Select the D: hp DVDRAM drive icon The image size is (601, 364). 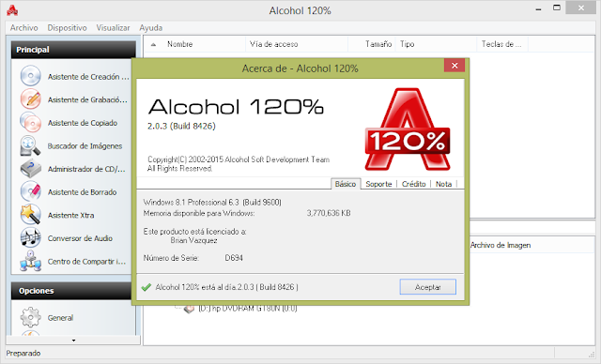[189, 309]
